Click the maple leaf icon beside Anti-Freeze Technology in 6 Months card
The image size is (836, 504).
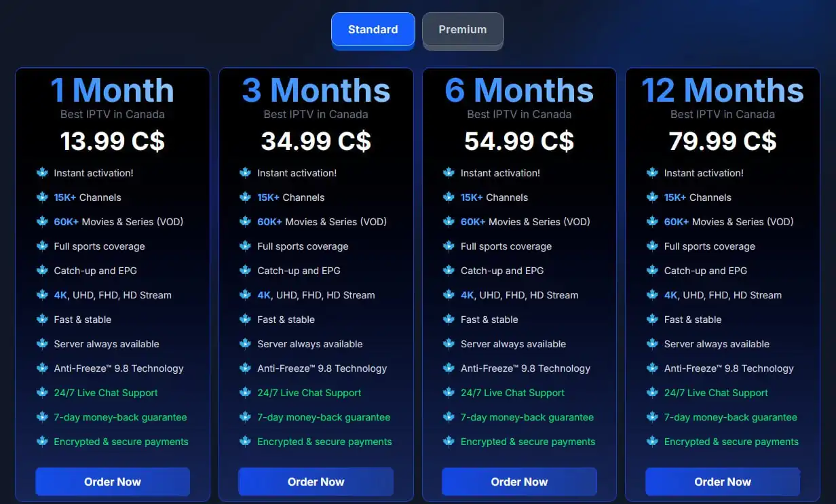tap(449, 368)
